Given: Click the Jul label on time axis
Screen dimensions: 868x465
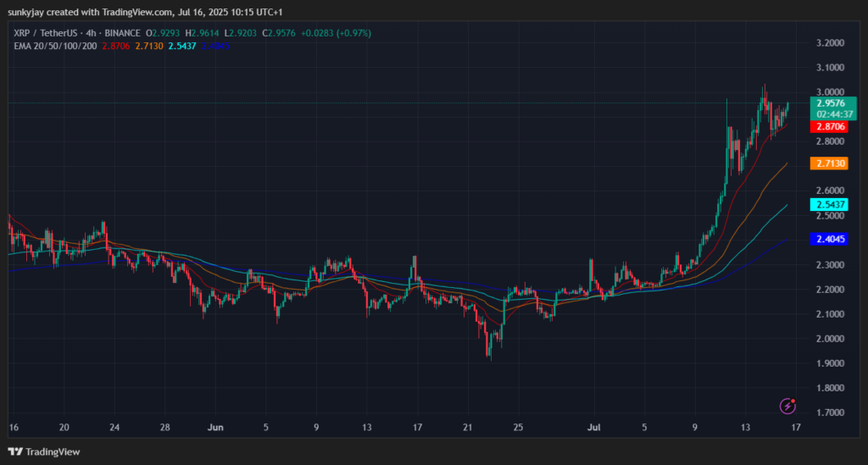Looking at the screenshot, I should [x=593, y=428].
